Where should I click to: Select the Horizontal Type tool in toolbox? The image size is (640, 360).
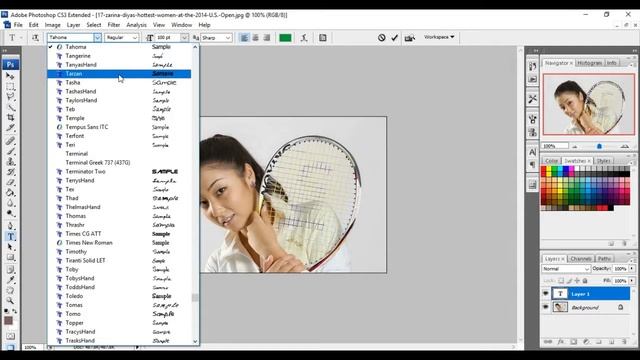tap(10, 236)
